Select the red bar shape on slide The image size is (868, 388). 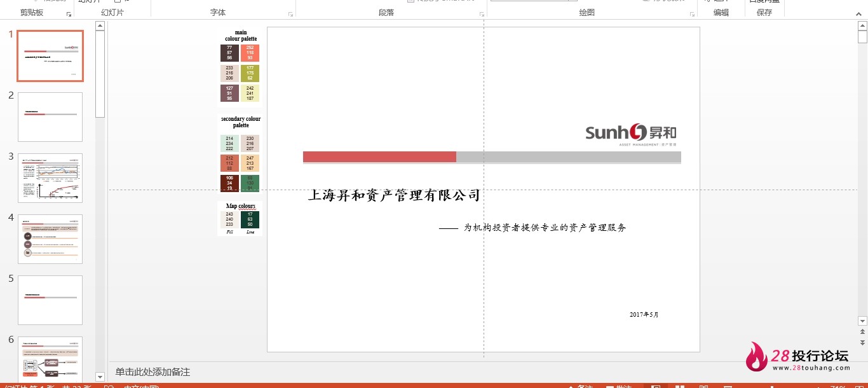click(x=379, y=156)
